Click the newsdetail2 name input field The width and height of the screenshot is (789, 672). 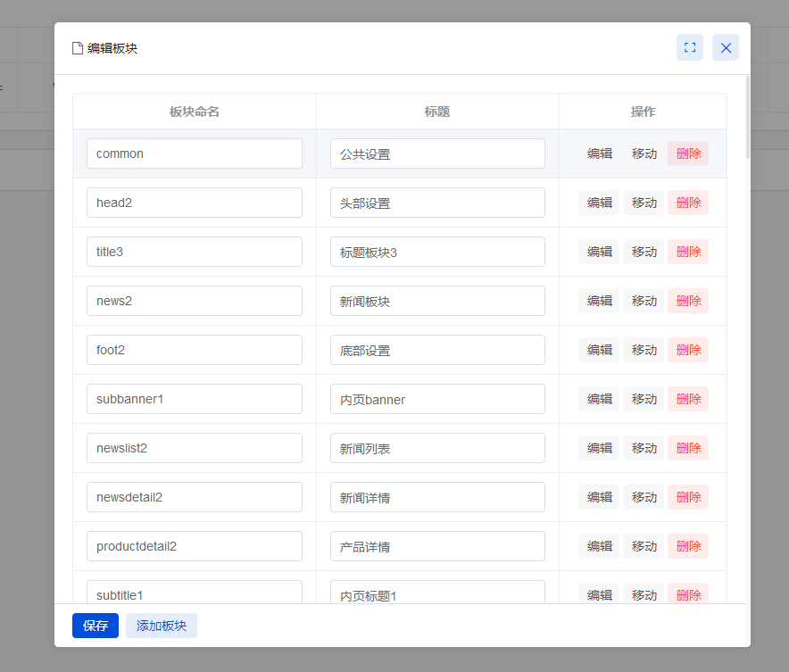[195, 497]
